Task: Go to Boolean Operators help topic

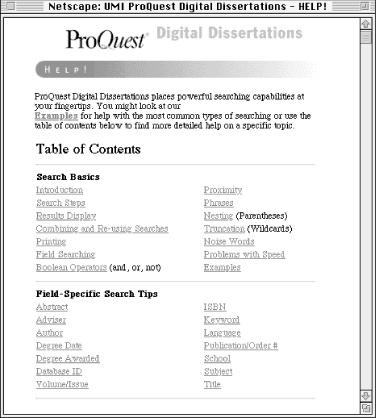Action: (x=71, y=268)
